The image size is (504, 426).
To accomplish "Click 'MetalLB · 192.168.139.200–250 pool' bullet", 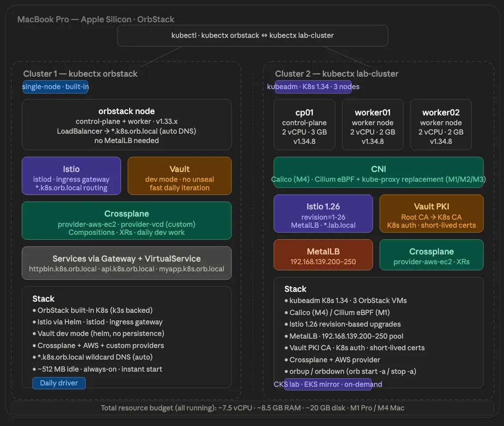I will [x=344, y=336].
